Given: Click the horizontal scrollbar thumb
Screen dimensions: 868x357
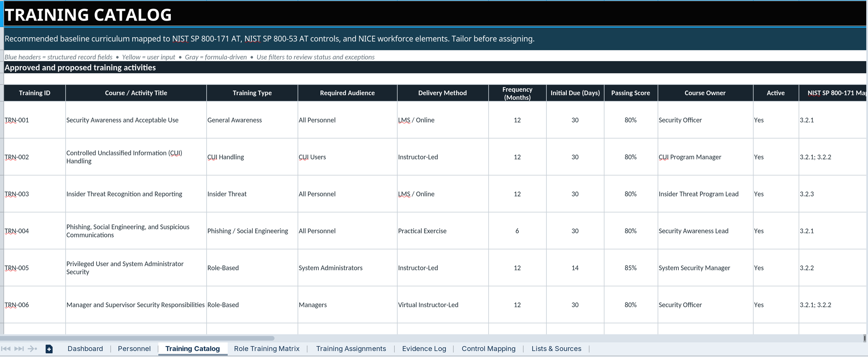Looking at the screenshot, I should (x=137, y=338).
